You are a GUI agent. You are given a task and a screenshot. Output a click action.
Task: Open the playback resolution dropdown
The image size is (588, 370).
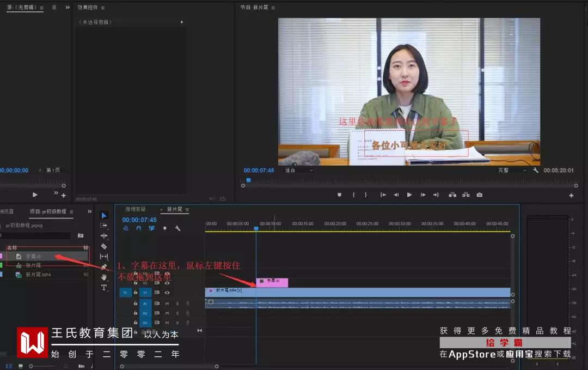coord(511,171)
